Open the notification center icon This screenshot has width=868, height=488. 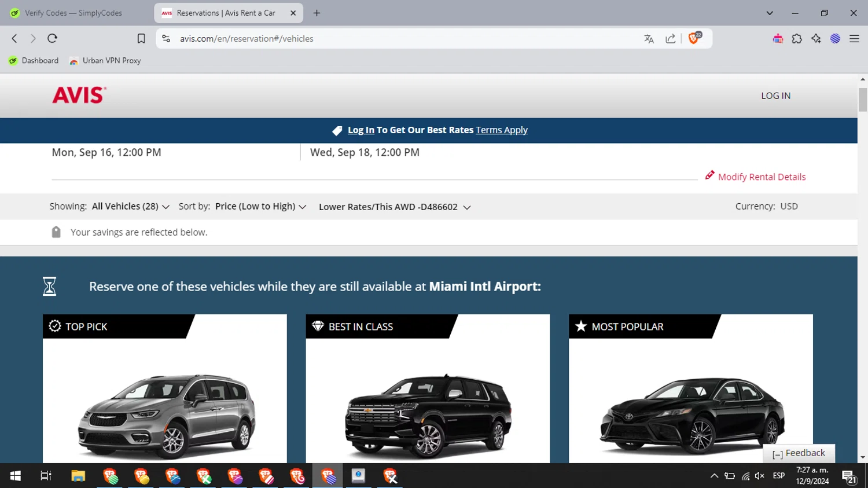849,477
